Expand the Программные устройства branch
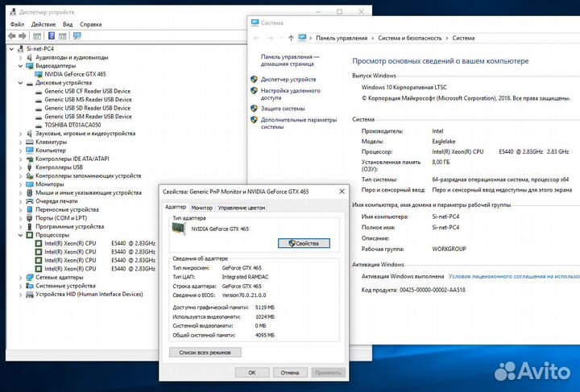The height and width of the screenshot is (392, 580). 21,226
